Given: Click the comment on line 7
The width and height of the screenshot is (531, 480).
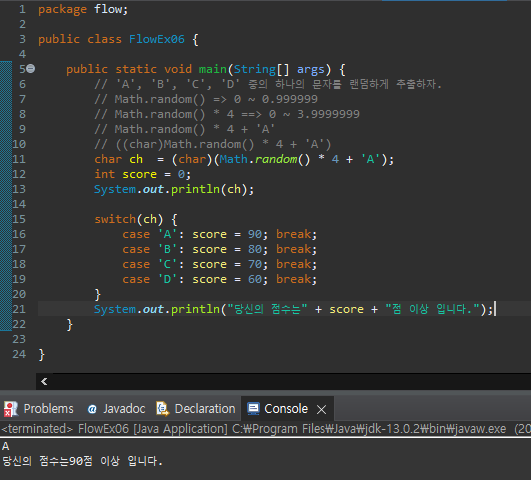Looking at the screenshot, I should click(206, 99).
